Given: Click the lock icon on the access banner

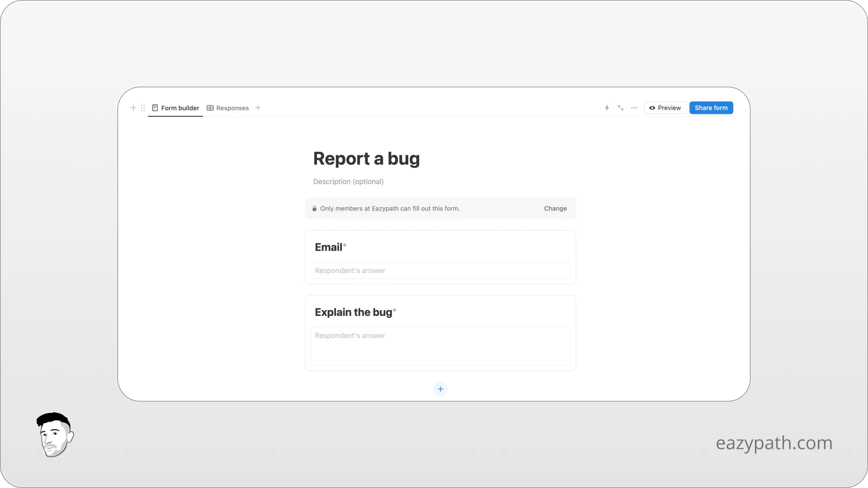Looking at the screenshot, I should [314, 208].
